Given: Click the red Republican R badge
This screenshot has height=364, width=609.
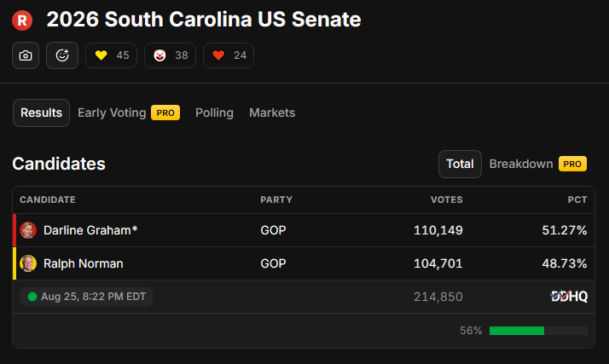Looking at the screenshot, I should tap(22, 20).
